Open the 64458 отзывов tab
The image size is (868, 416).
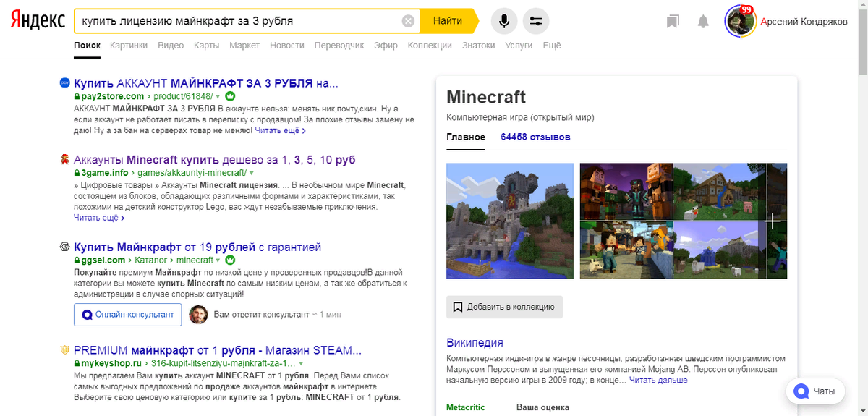(535, 137)
